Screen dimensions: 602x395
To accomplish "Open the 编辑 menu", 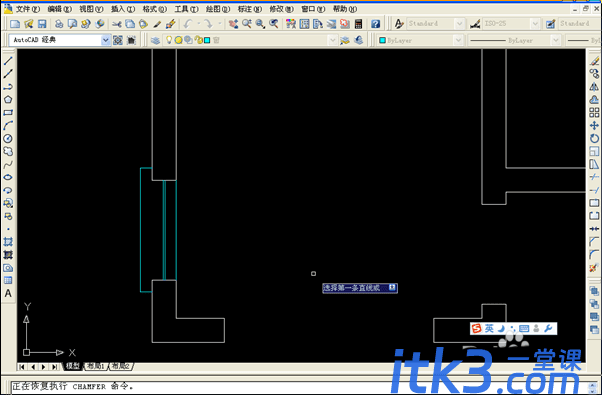I will [x=60, y=9].
